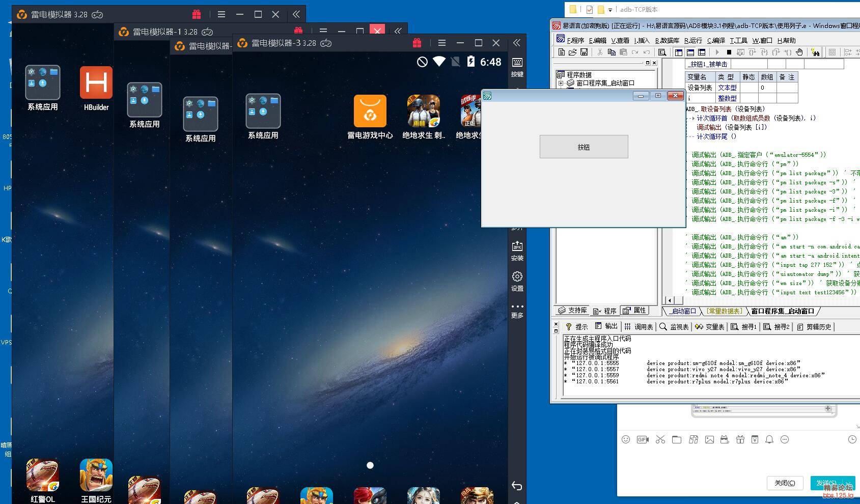This screenshot has width=860, height=504.
Task: Click the hamburger menu of 雷电模拟器-3
Action: tap(441, 43)
